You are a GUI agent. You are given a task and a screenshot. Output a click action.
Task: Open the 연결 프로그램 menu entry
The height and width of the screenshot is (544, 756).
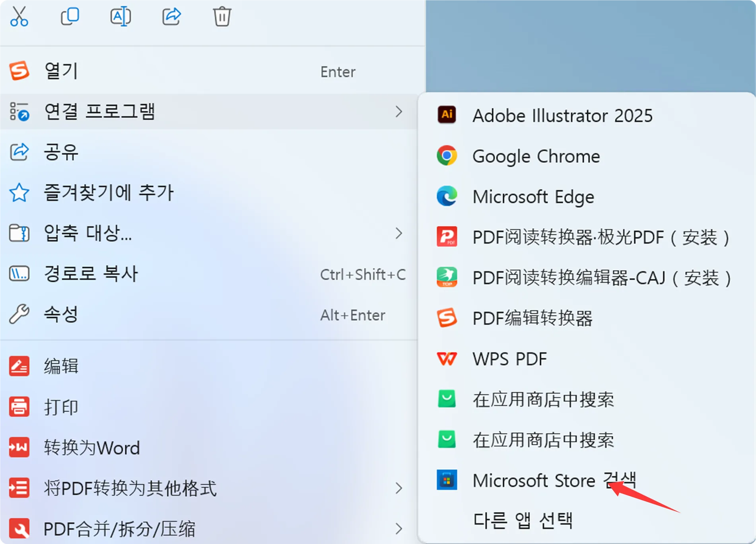(x=209, y=112)
